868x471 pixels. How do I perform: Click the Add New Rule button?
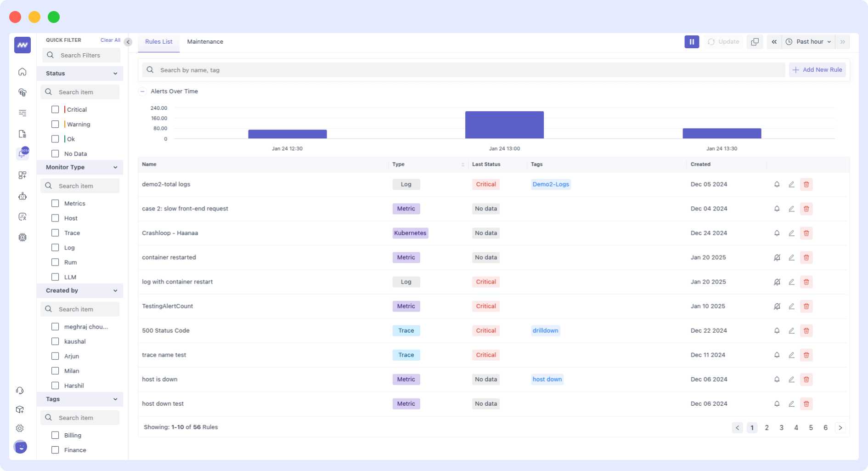click(x=817, y=69)
